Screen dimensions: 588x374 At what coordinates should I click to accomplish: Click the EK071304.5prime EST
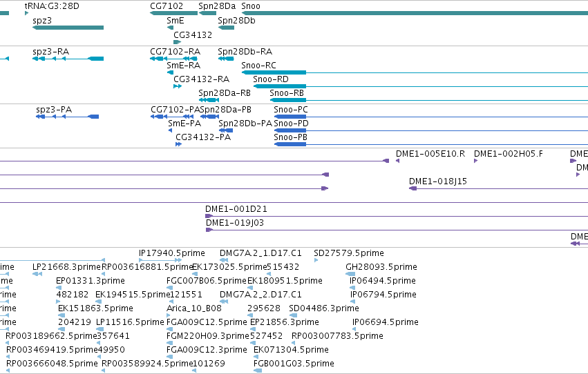(x=256, y=357)
